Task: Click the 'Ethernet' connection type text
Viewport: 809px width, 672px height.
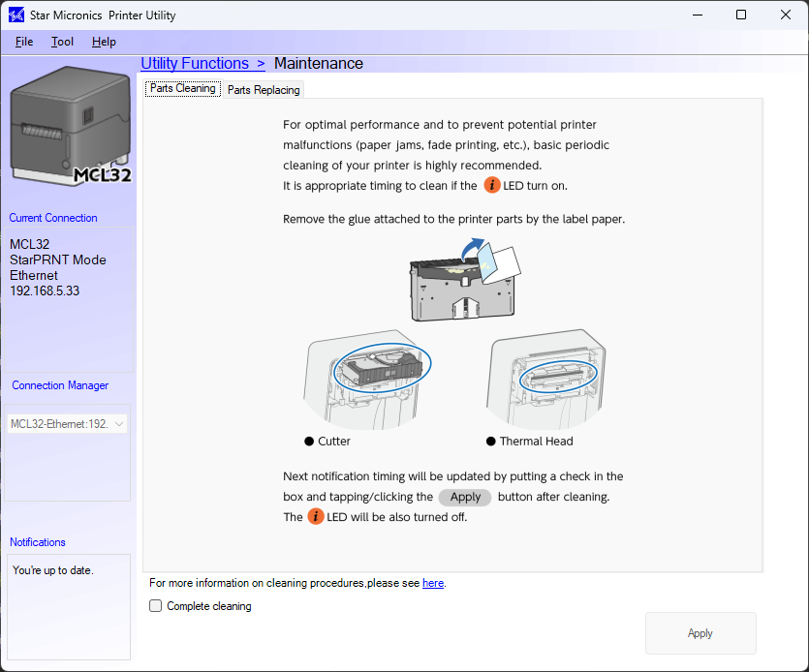Action: point(34,275)
